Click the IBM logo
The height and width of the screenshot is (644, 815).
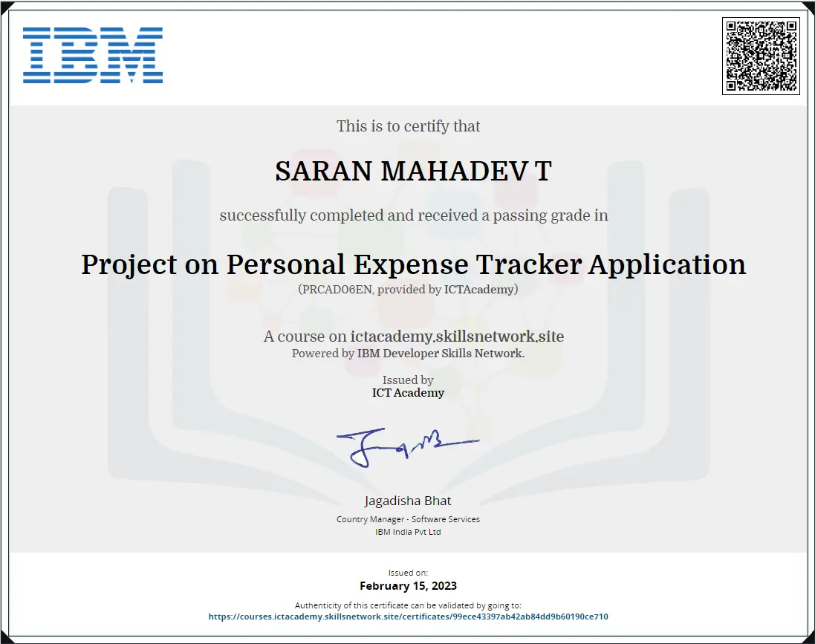(93, 55)
